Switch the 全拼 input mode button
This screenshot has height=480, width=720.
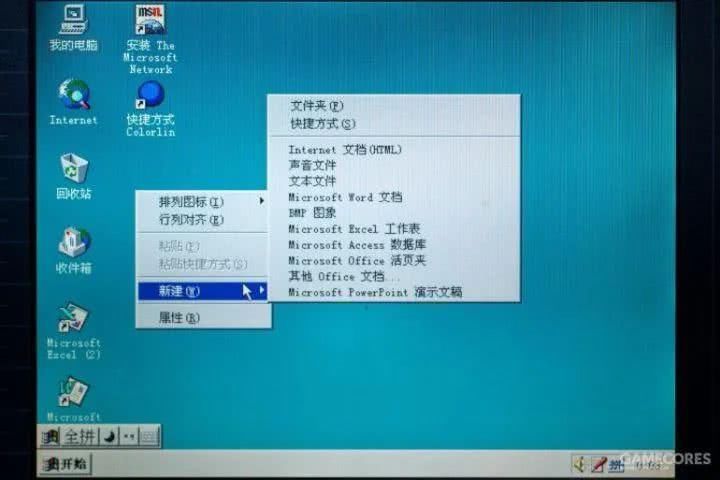(x=79, y=436)
